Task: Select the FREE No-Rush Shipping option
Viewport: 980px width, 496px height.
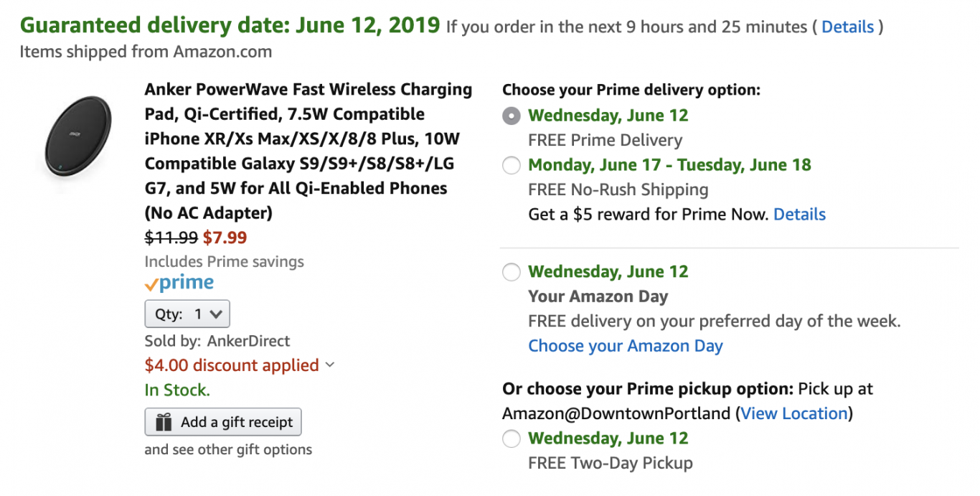Action: click(x=511, y=166)
